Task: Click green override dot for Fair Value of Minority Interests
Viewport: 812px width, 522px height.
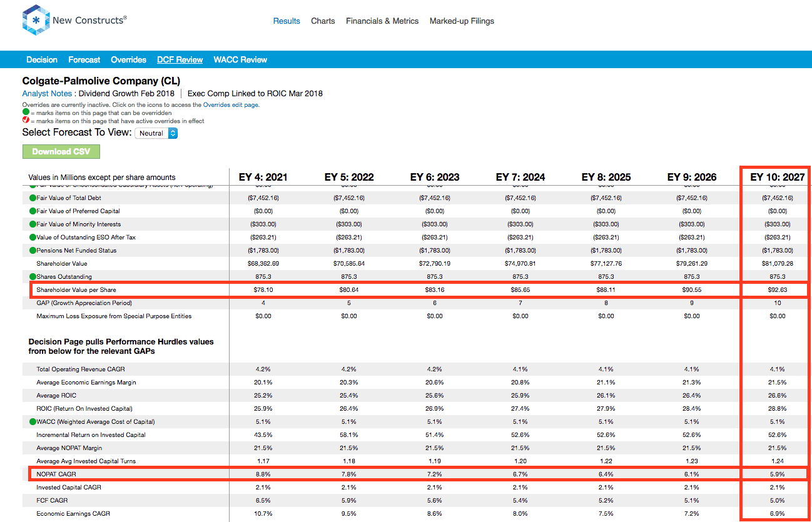Action: point(32,224)
